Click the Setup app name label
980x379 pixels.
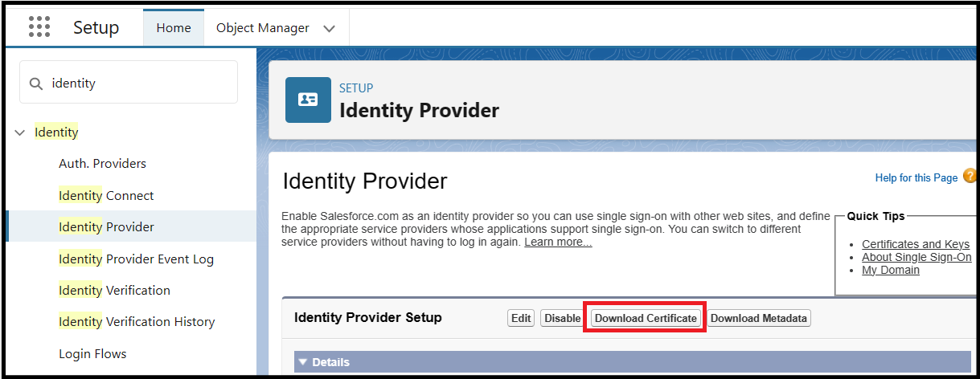point(96,27)
